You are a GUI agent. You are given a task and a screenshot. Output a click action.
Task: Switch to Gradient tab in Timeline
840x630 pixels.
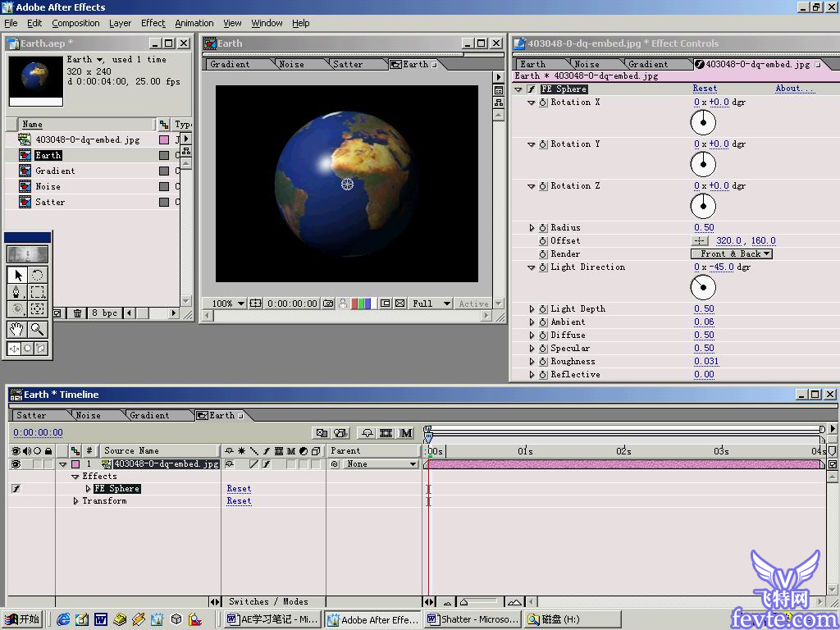click(x=149, y=415)
